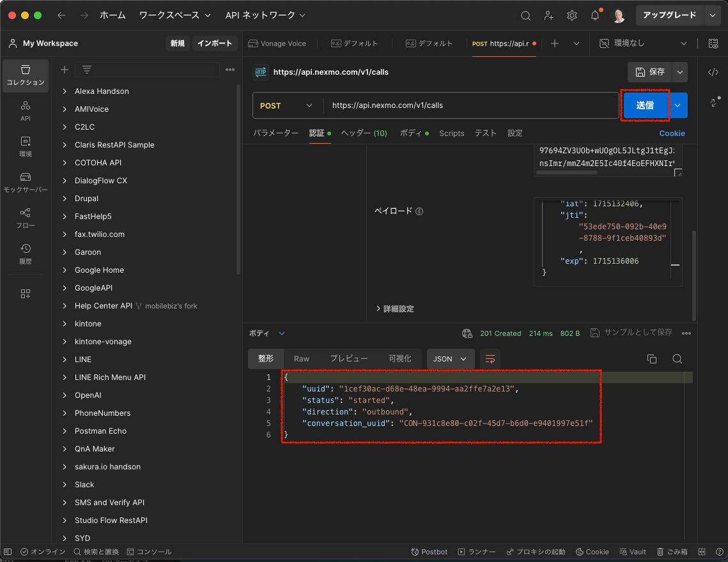Toggle the left sidebar with the bottom-left icon
728x562 pixels.
[7, 551]
